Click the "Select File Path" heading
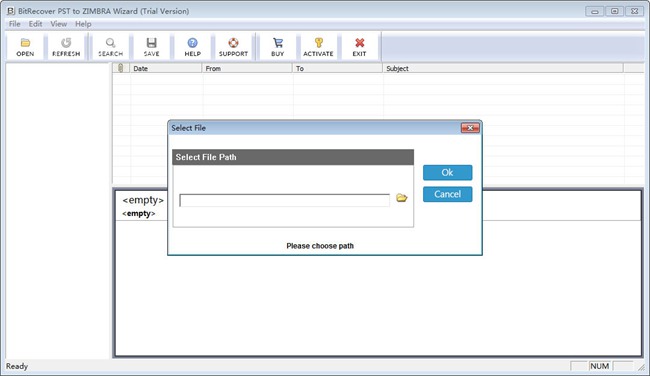The height and width of the screenshot is (376, 650). [206, 157]
